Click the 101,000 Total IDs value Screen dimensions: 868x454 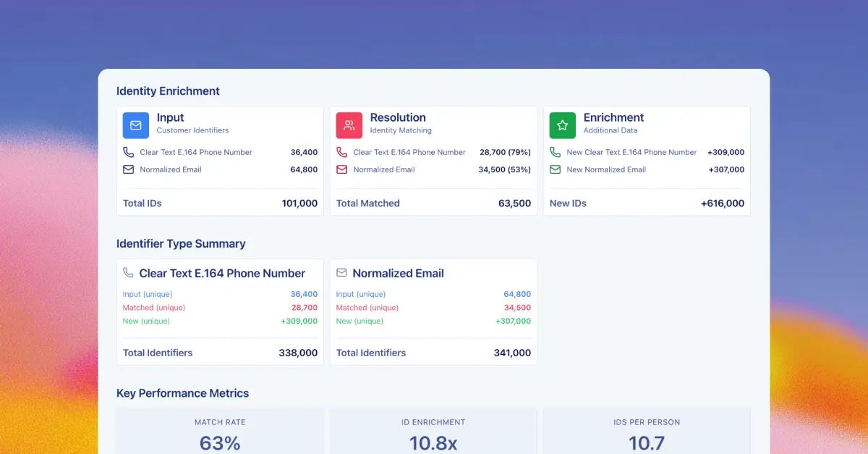[x=299, y=203]
